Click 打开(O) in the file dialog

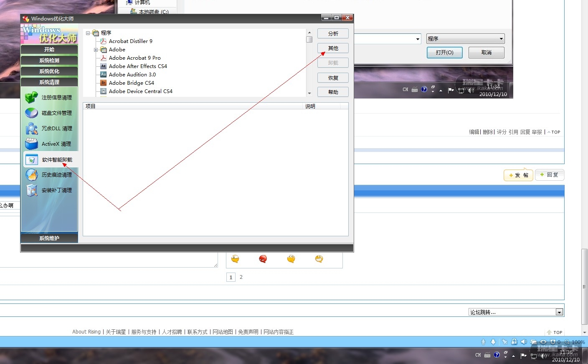point(444,53)
